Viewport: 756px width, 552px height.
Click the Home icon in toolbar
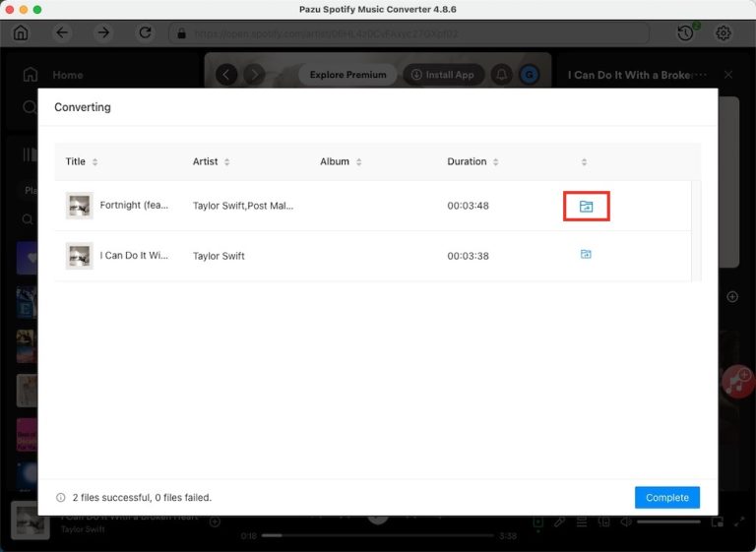click(21, 32)
